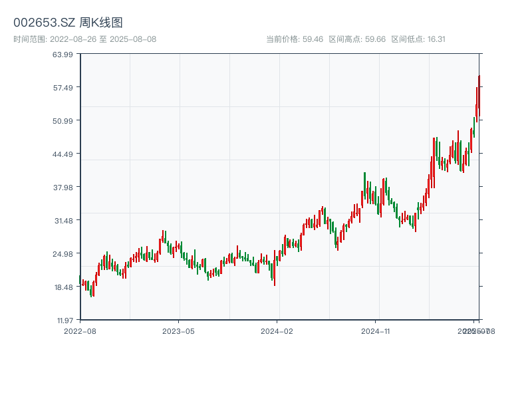The width and height of the screenshot is (532, 399).
Task: Click the y-axis label 44.49
Action: [x=63, y=155]
